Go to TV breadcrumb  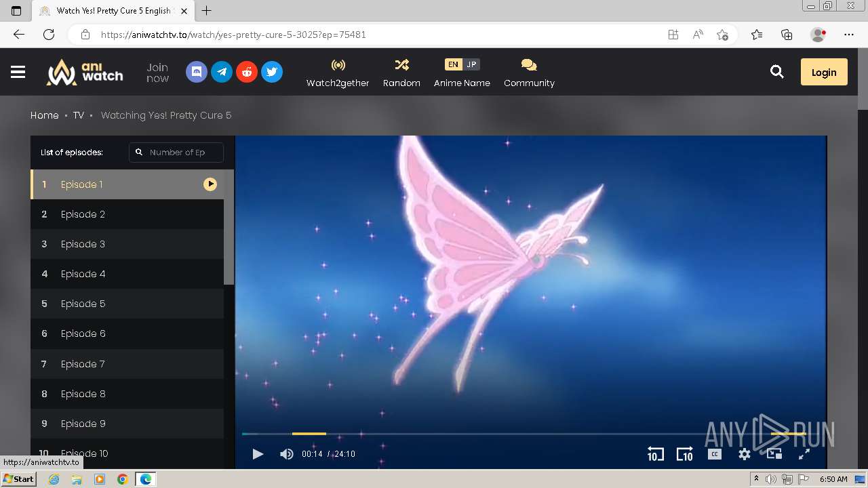pos(79,115)
